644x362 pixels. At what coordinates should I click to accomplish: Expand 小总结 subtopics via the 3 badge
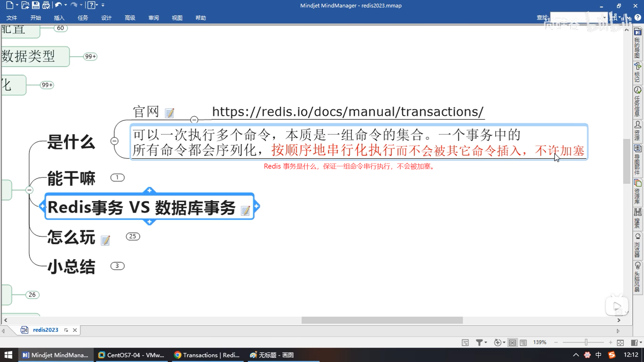(117, 266)
